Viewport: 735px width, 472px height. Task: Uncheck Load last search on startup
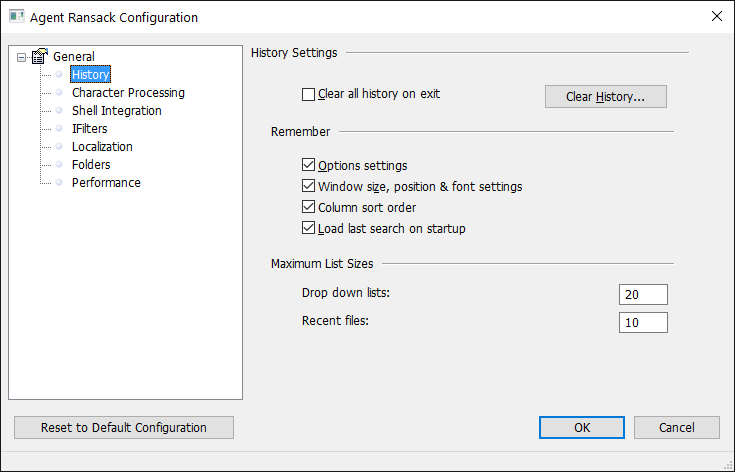[308, 228]
